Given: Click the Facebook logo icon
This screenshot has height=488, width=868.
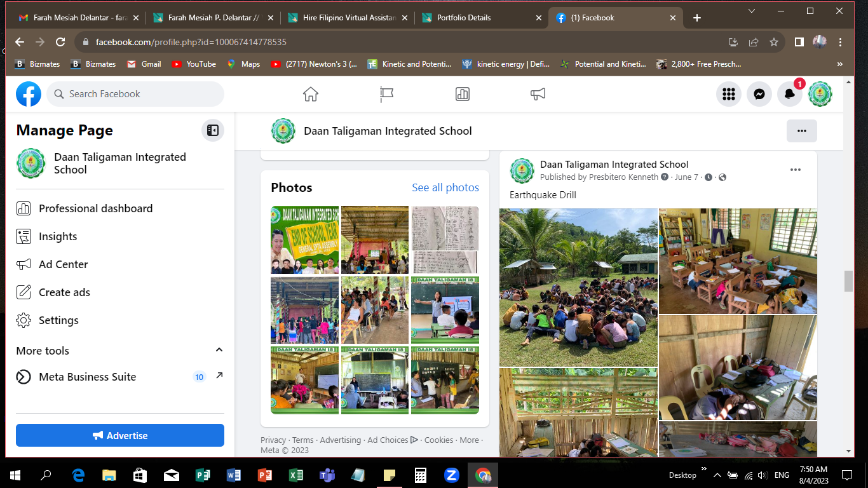Looking at the screenshot, I should click(x=29, y=94).
